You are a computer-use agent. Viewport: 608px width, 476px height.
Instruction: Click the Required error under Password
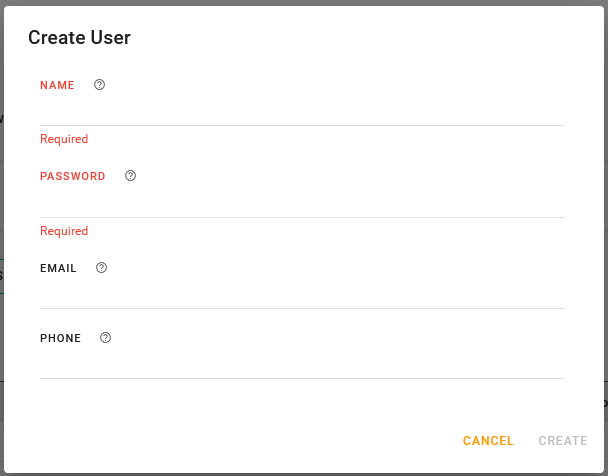64,231
